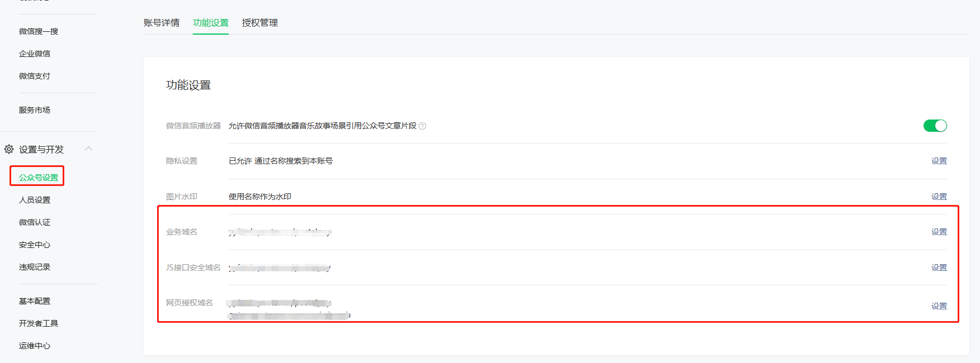
Task: Open 设置 for JS接口安全域名
Action: [939, 268]
